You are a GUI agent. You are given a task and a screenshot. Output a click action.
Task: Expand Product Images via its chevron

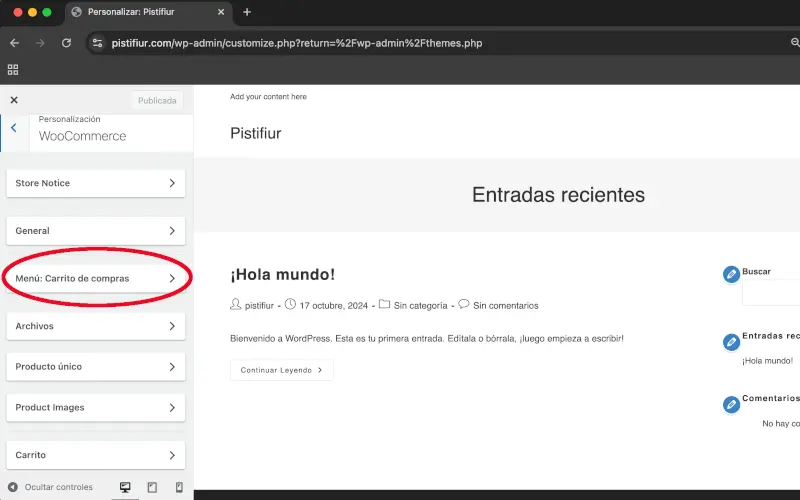[172, 408]
